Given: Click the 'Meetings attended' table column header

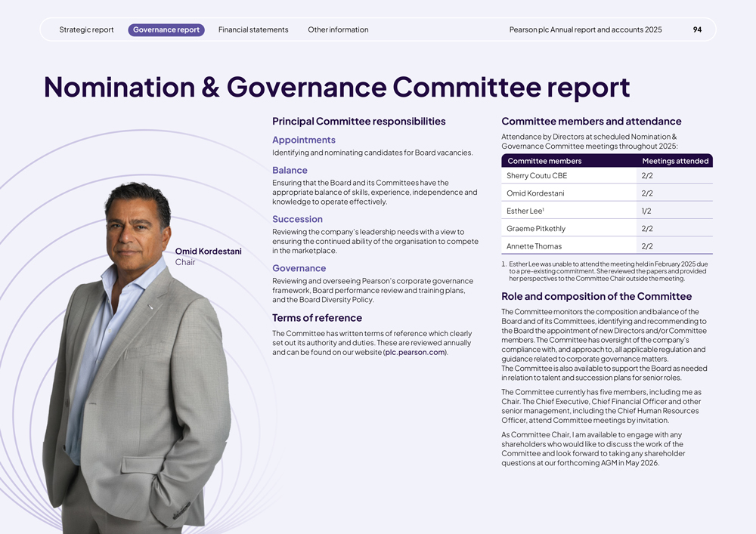Looking at the screenshot, I should [x=675, y=161].
